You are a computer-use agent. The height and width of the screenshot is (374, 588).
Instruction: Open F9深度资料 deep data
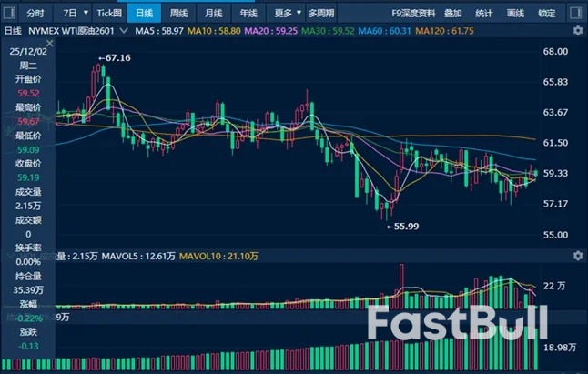point(413,14)
